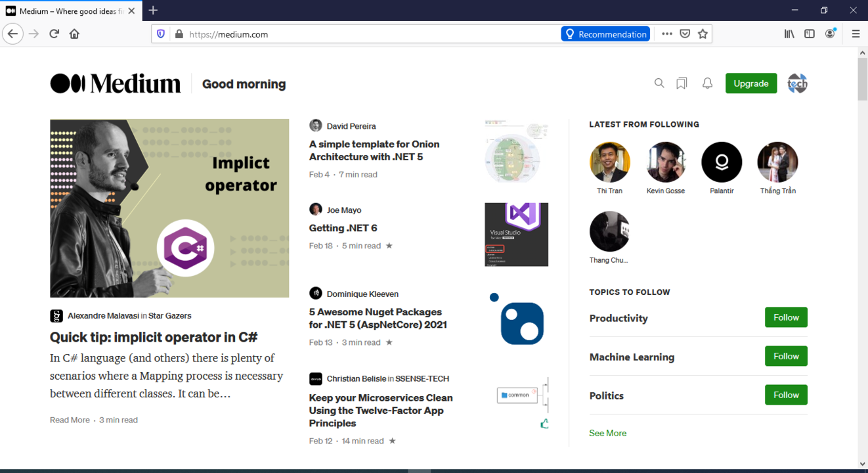Click the green Upgrade button

(750, 83)
